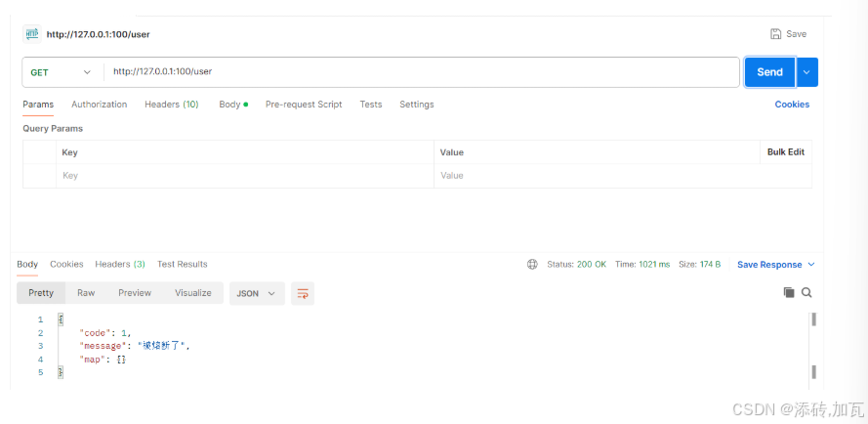Open the request Settings tab
The image size is (868, 424).
(x=417, y=105)
